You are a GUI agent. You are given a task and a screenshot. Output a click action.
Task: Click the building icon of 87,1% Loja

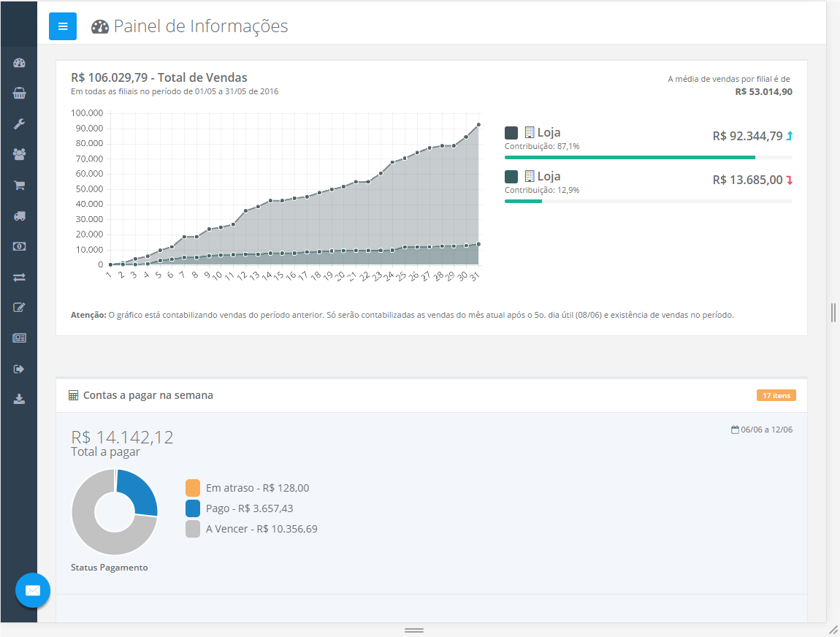click(530, 132)
